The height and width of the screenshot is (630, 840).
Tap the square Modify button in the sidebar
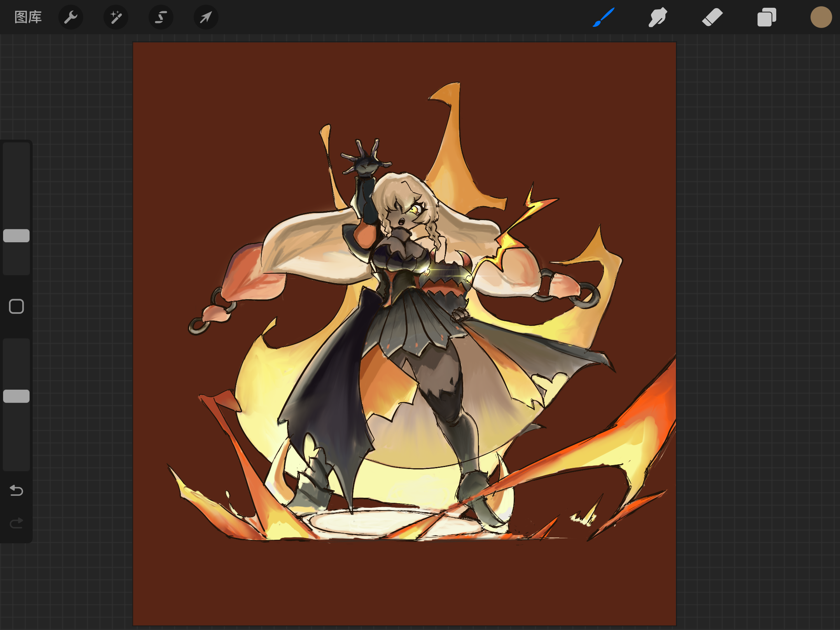(16, 306)
